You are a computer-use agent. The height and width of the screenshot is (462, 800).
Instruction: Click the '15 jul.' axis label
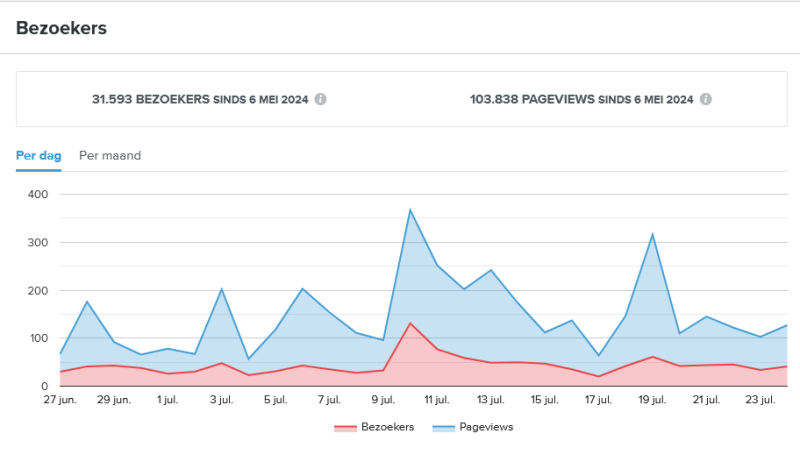click(544, 400)
